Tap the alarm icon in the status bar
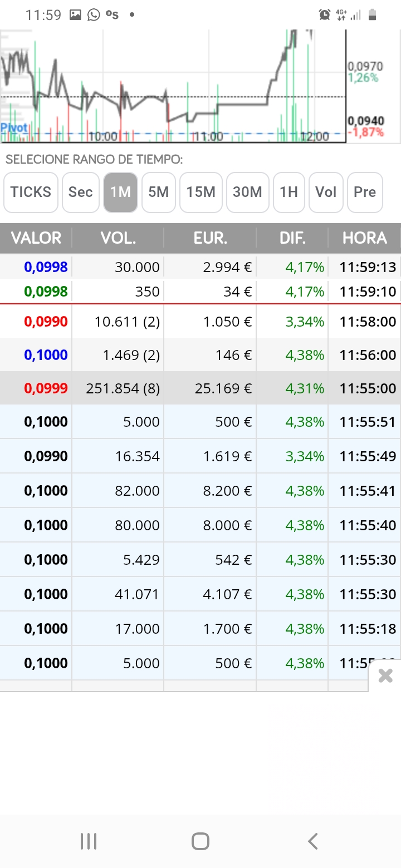Image resolution: width=401 pixels, height=868 pixels. (x=325, y=15)
